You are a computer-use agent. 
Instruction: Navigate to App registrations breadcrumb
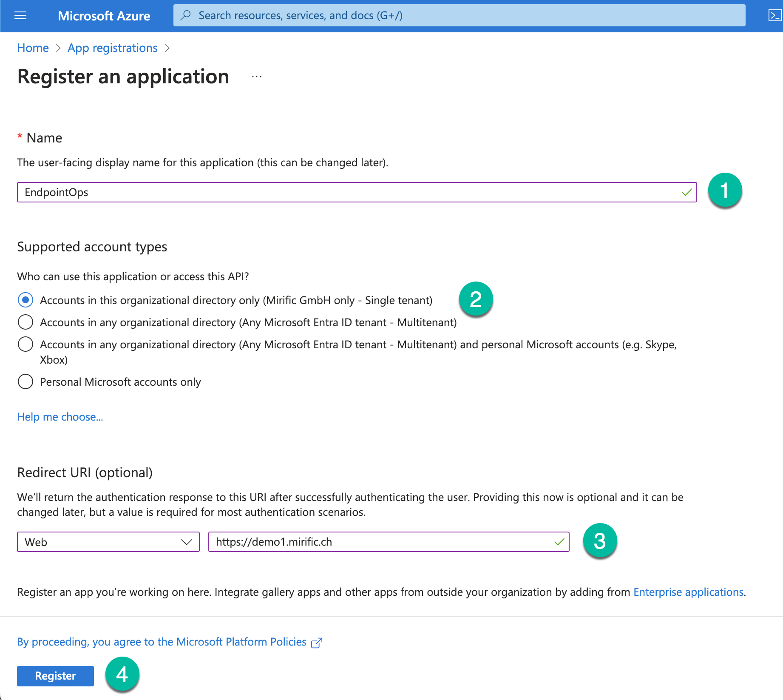tap(113, 48)
